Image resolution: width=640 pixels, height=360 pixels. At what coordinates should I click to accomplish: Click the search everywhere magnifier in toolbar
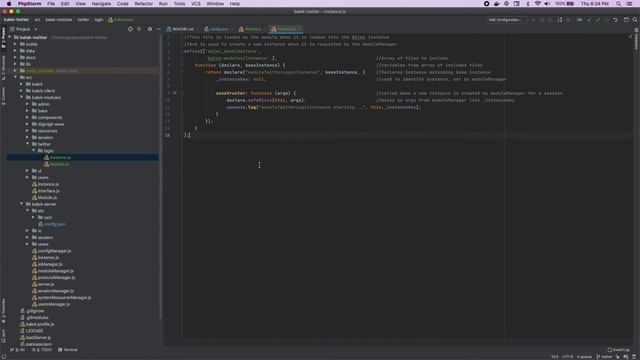[x=635, y=20]
